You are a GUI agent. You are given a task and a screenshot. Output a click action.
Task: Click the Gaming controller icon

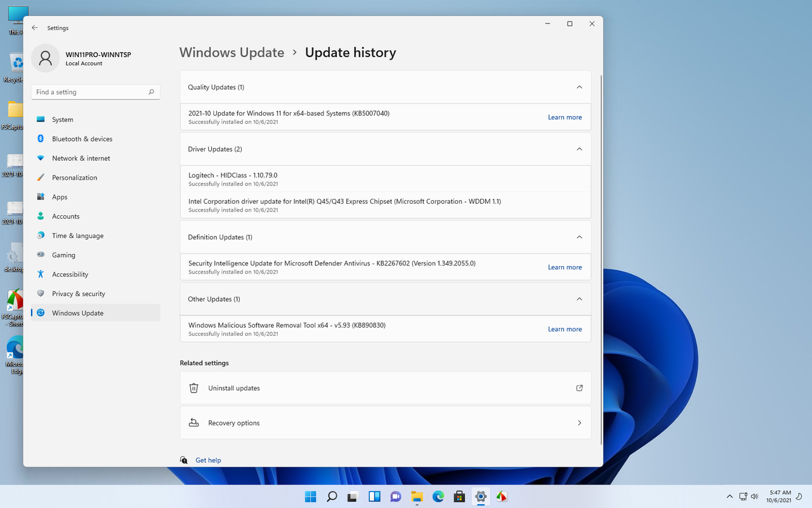[41, 255]
